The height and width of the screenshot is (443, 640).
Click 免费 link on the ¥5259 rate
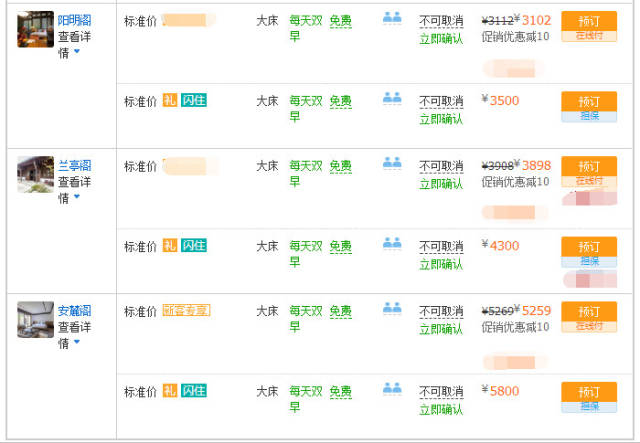[x=341, y=311]
